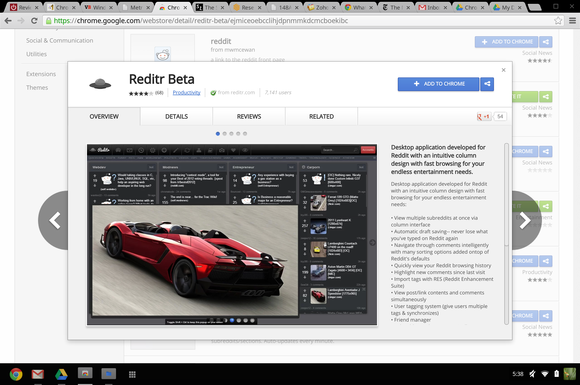580x385 pixels.
Task: Go to previous item with left arrow
Action: 54,220
